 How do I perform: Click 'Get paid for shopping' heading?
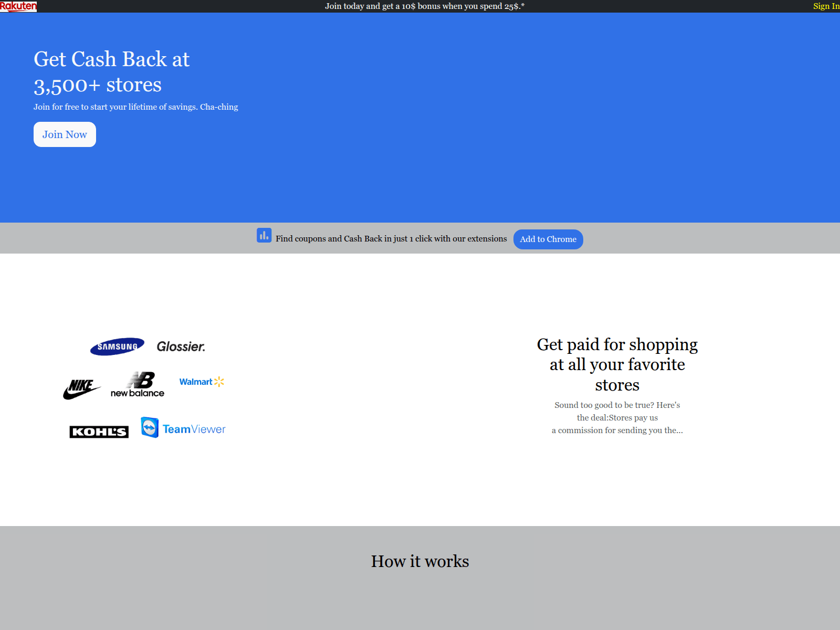point(617,364)
